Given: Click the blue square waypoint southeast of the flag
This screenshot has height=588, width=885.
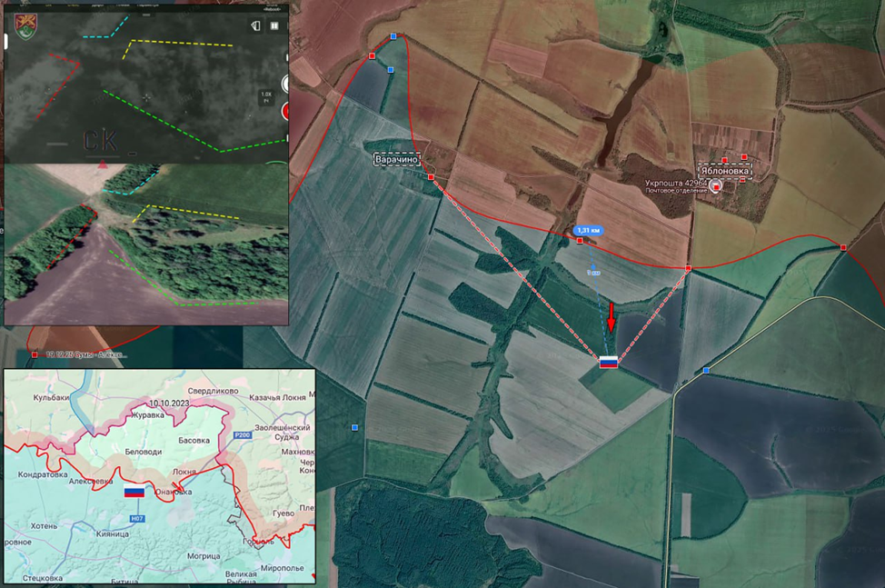Looking at the screenshot, I should (x=706, y=371).
